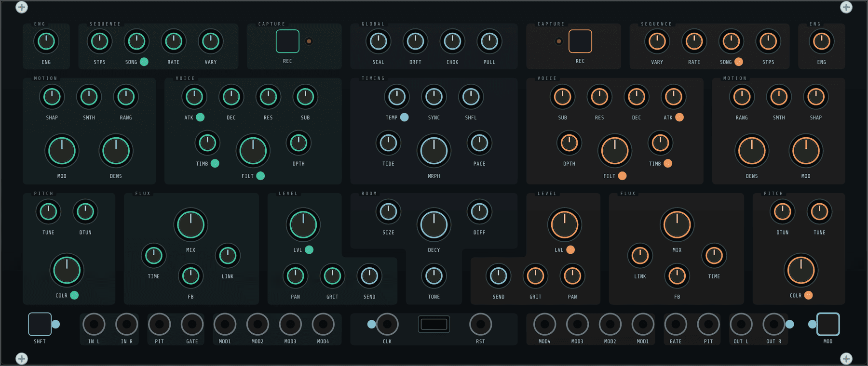This screenshot has height=366, width=868.
Task: Click the SYNC knob in Timing
Action: click(434, 97)
